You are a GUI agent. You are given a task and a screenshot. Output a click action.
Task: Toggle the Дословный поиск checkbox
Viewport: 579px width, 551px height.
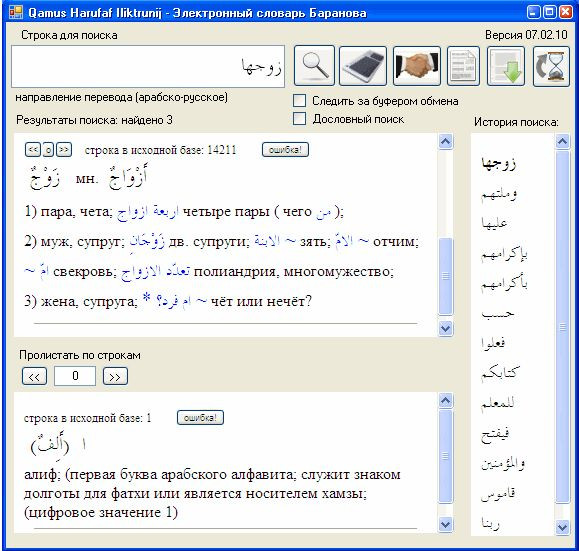coord(299,119)
